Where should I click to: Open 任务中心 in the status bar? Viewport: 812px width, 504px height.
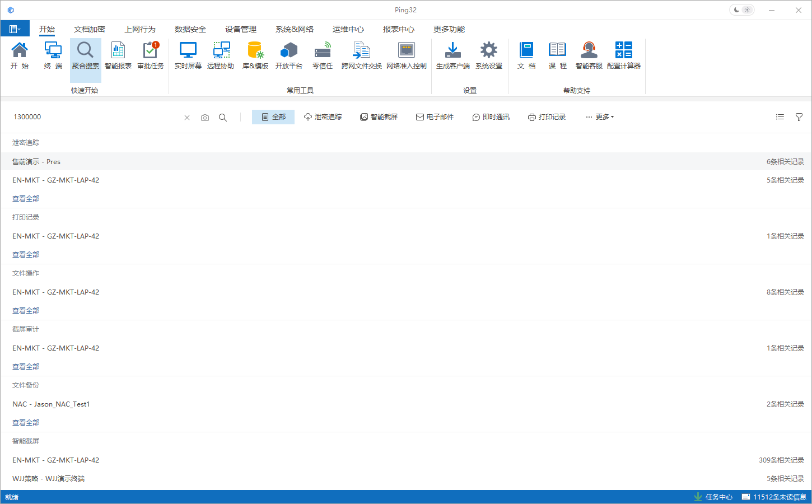[x=713, y=497]
